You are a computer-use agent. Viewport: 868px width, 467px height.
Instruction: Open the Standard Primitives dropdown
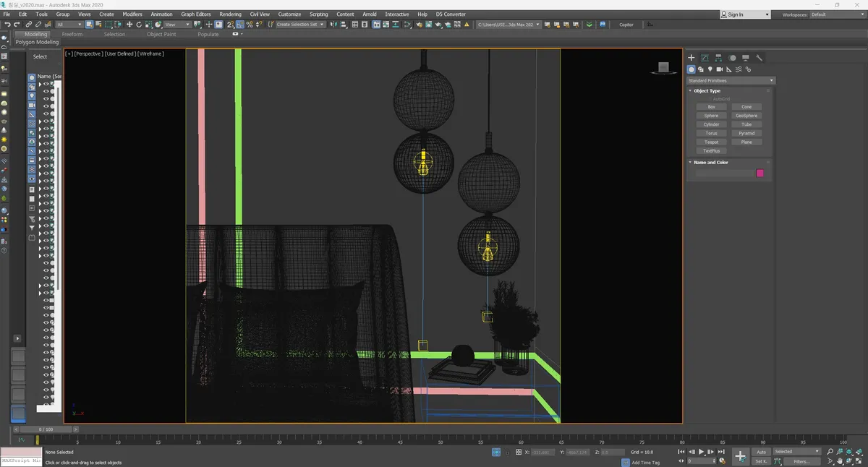pyautogui.click(x=731, y=80)
